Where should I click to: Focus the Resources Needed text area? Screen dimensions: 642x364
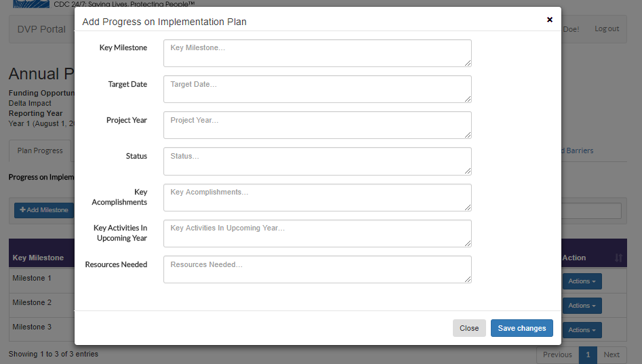pos(317,269)
